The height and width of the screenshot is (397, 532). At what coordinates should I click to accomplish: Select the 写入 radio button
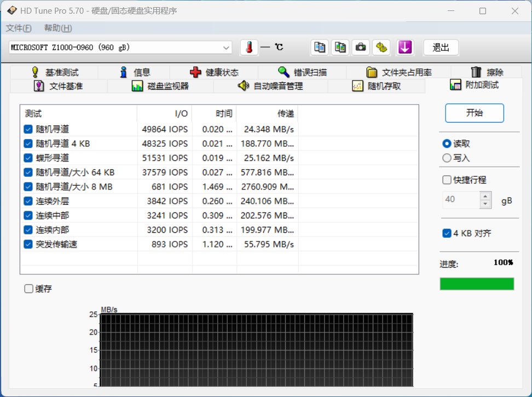[x=448, y=158]
